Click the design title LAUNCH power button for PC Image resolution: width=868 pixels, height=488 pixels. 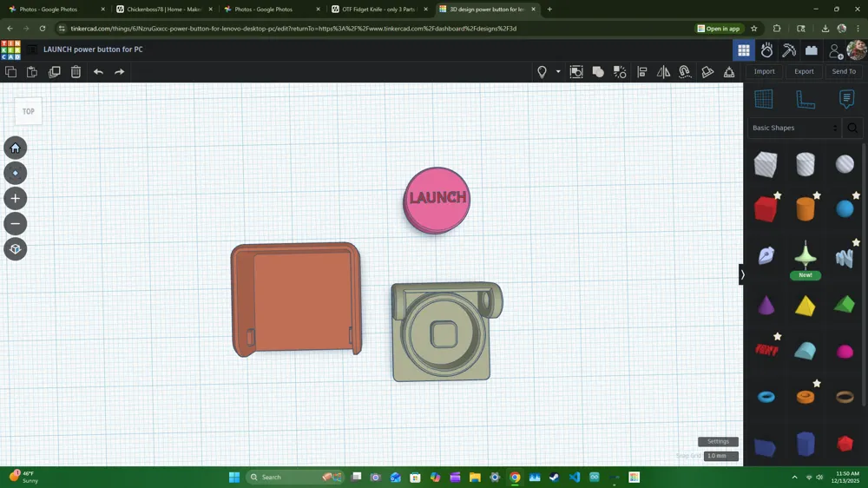93,49
